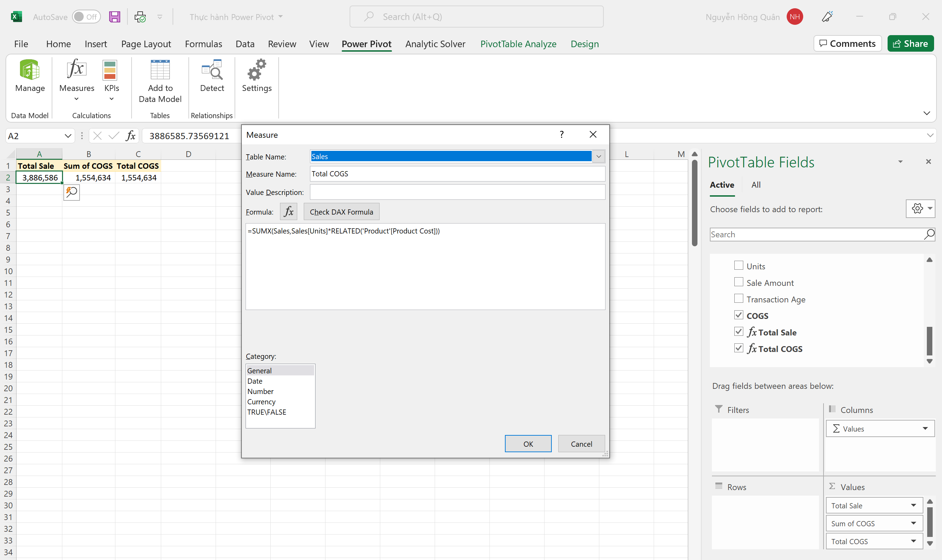
Task: Click Add to Data Model icon
Action: coord(160,71)
